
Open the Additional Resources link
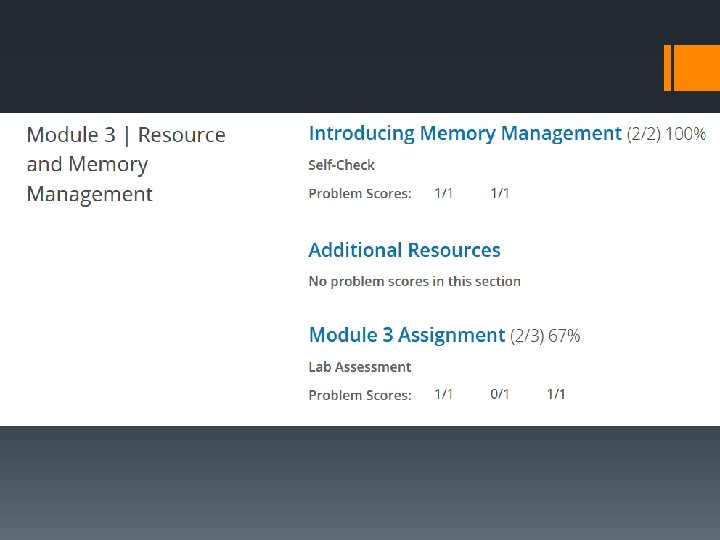click(x=404, y=250)
